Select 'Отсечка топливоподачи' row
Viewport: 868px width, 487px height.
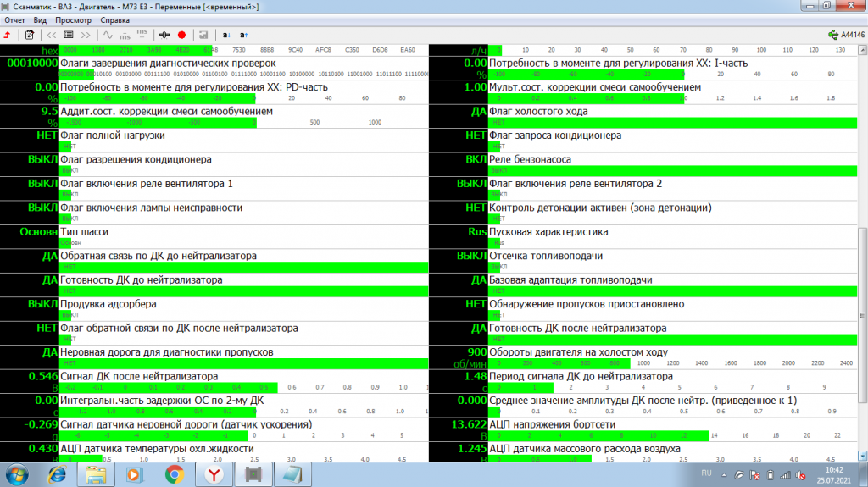pos(643,261)
